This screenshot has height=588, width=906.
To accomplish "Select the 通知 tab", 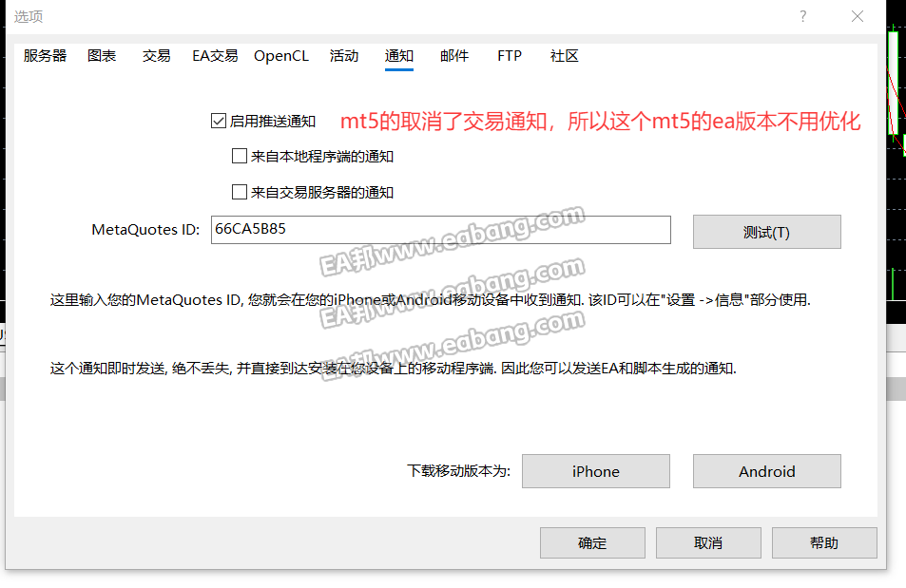I will click(398, 56).
